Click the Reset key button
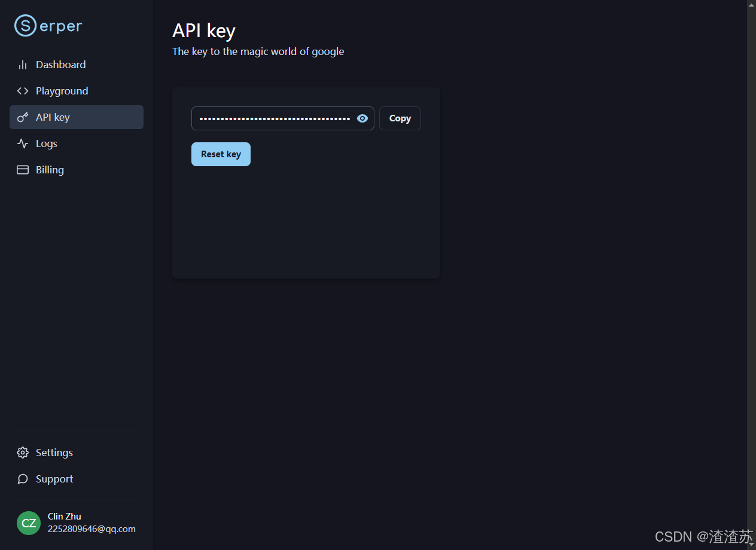The image size is (756, 550). [x=221, y=154]
